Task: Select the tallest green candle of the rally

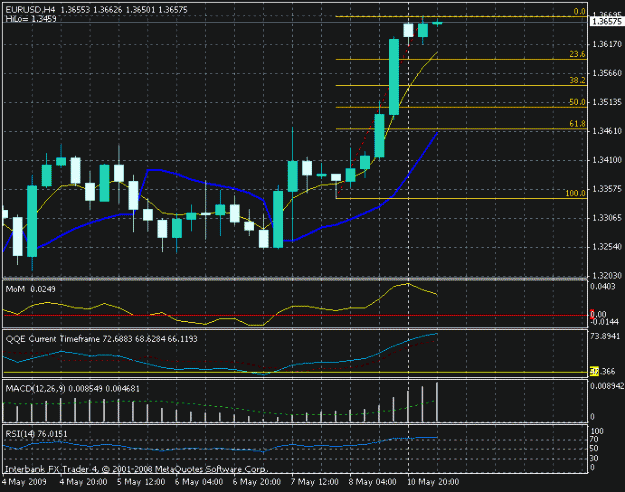Action: (x=394, y=77)
